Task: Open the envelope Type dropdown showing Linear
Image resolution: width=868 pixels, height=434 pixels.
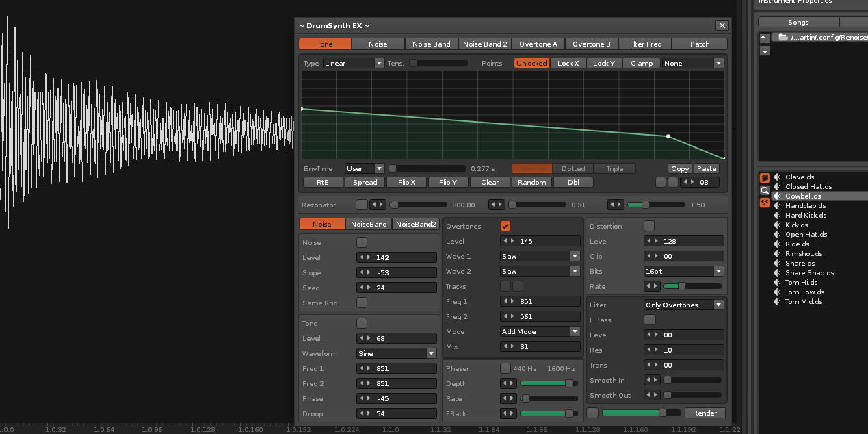Action: (x=353, y=63)
